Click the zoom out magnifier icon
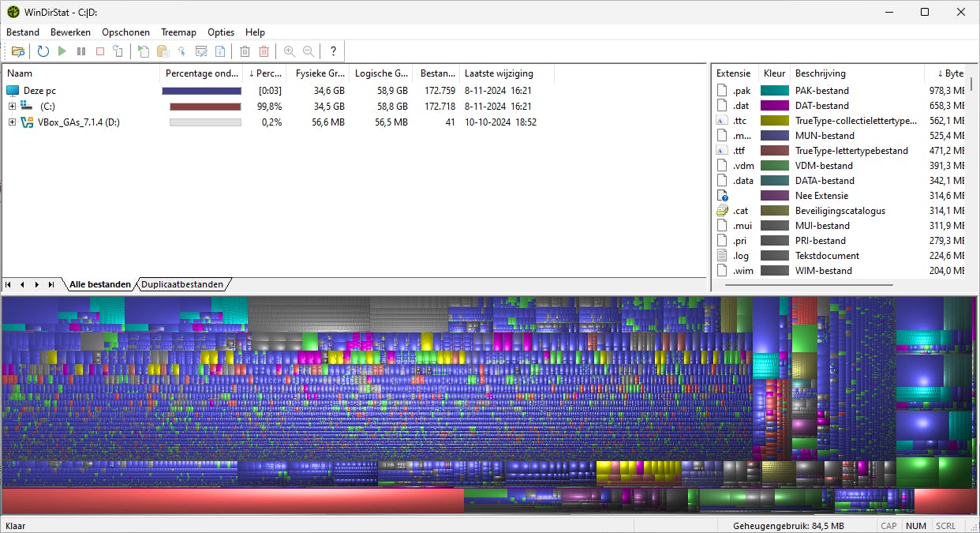This screenshot has width=980, height=533. pyautogui.click(x=309, y=51)
